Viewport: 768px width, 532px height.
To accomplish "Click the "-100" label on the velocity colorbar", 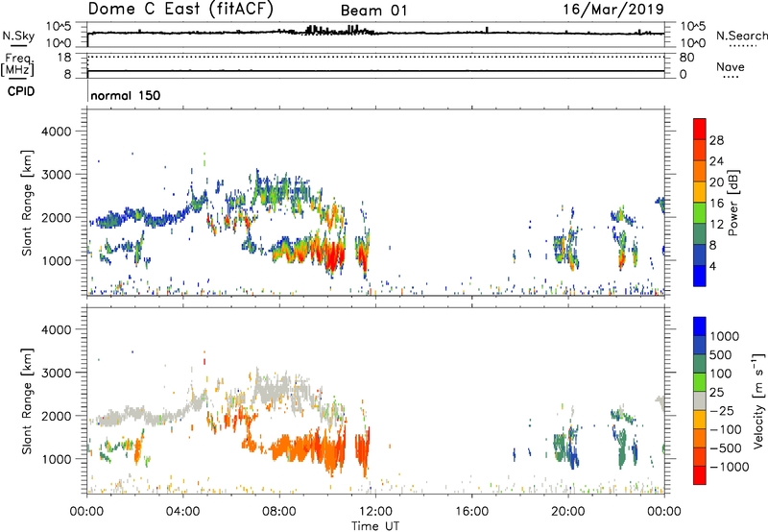I will 726,429.
